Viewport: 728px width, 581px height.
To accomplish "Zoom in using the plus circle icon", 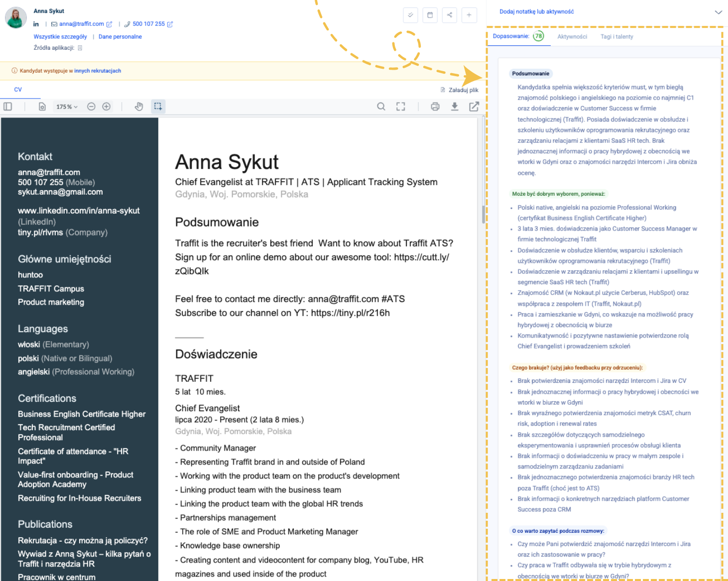I will coord(107,107).
